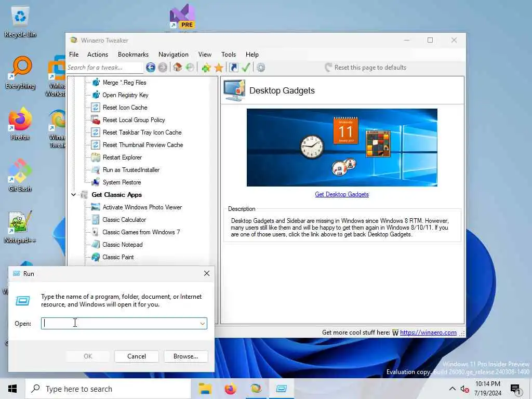Show hidden tray icons chevron
This screenshot has width=532, height=399.
point(453,389)
